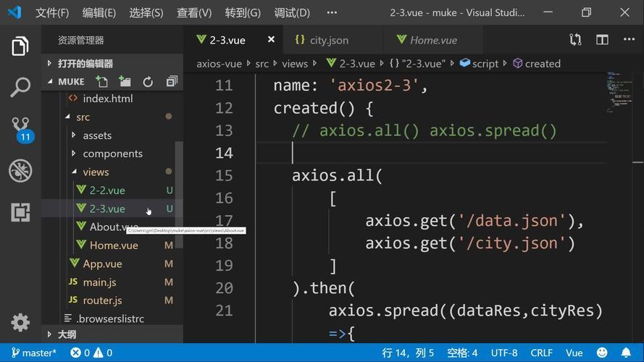The height and width of the screenshot is (362, 644).
Task: Open .browserslistrc in the explorer
Action: (x=109, y=319)
